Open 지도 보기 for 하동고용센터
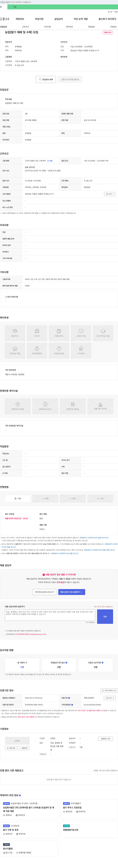118x868 pixels. point(110,698)
